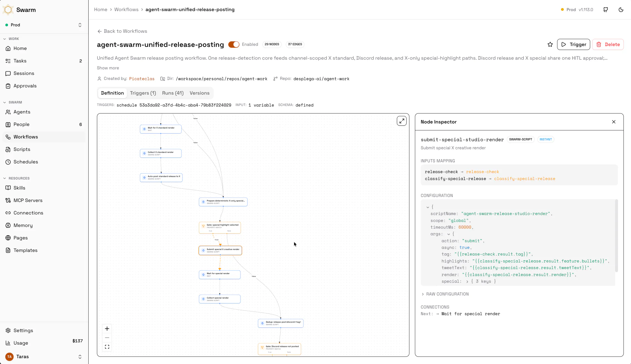Delete this workflow

(608, 44)
